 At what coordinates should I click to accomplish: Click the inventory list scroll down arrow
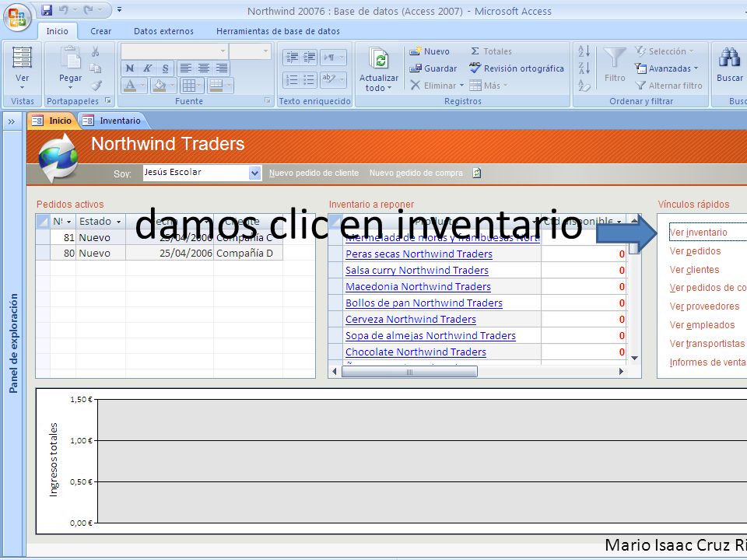coord(634,358)
